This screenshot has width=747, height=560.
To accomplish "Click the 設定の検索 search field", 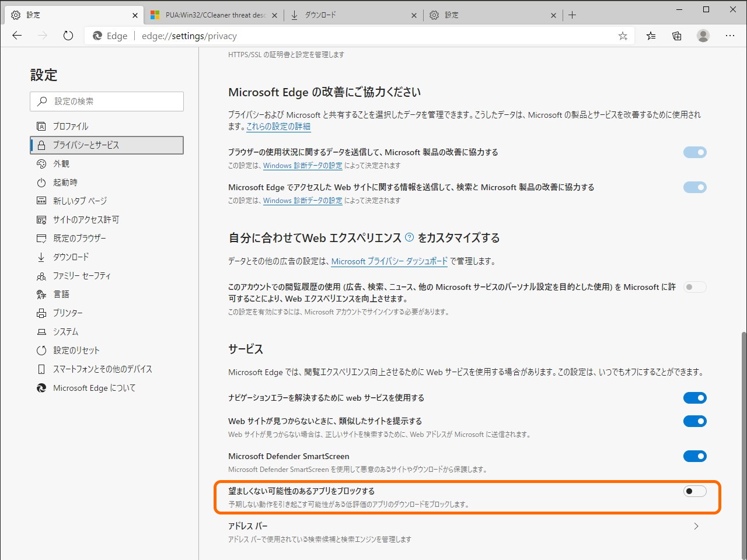I will pyautogui.click(x=107, y=101).
